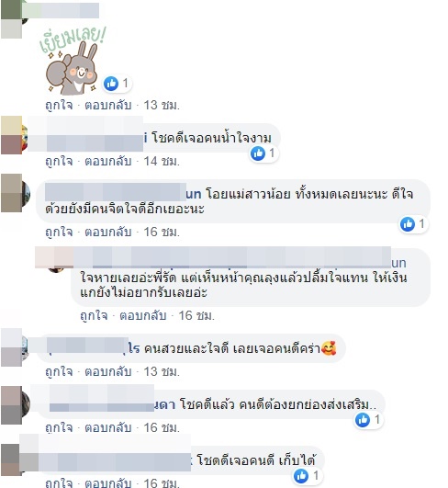Like the 'โชคดีเจอคนน้ำใจงาม' comment
Viewport: 448px width, 488px height.
pos(59,161)
